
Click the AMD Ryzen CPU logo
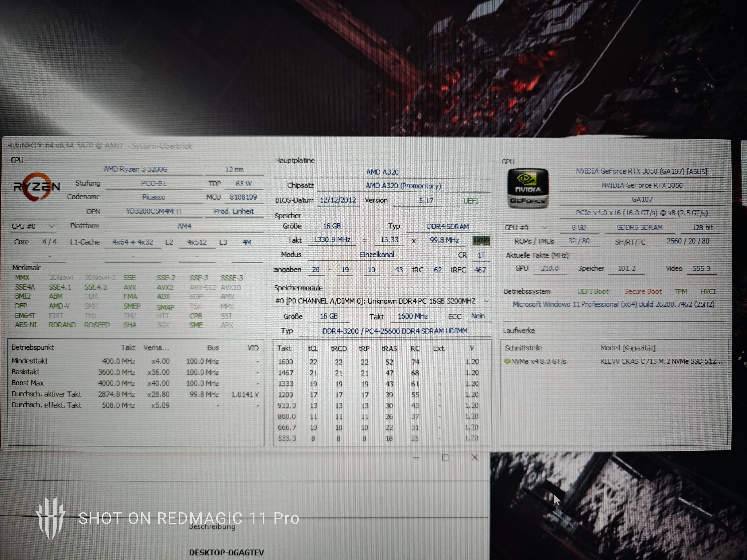tap(36, 187)
